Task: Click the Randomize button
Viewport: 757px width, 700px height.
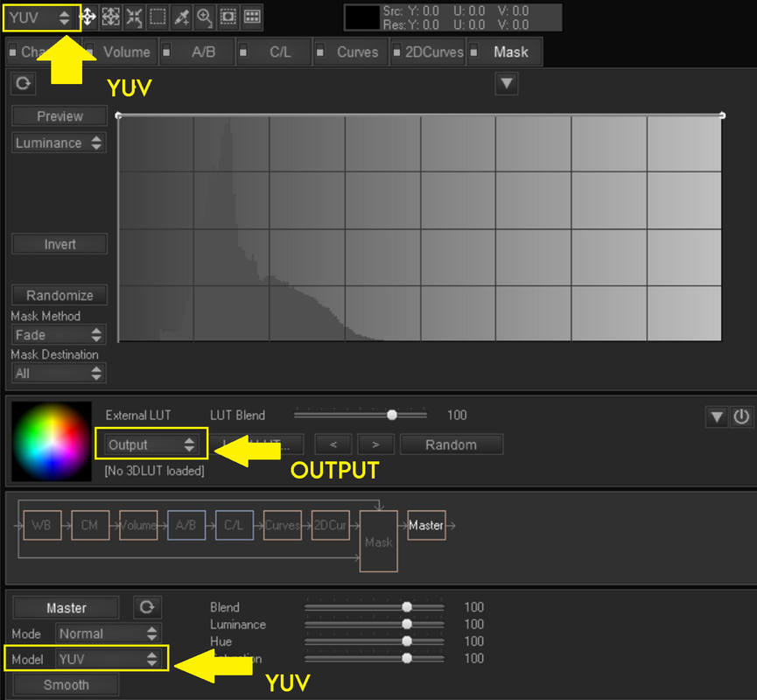Action: (60, 295)
